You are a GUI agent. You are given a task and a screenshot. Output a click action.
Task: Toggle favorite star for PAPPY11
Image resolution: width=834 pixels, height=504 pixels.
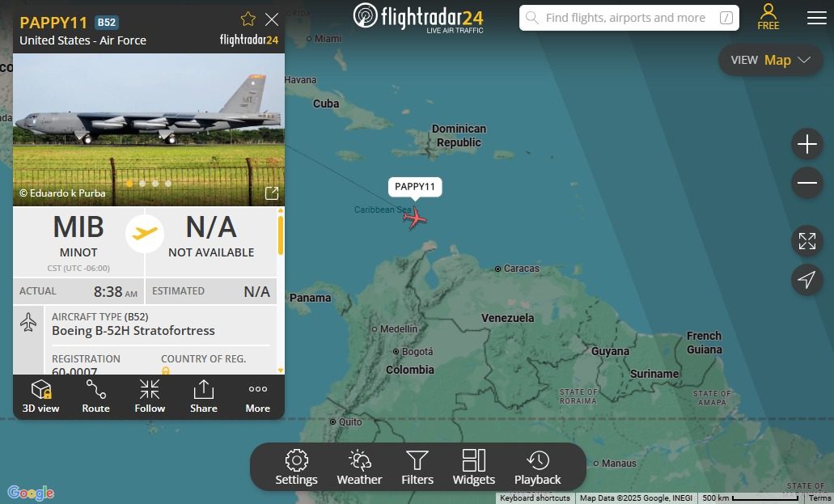coord(248,19)
